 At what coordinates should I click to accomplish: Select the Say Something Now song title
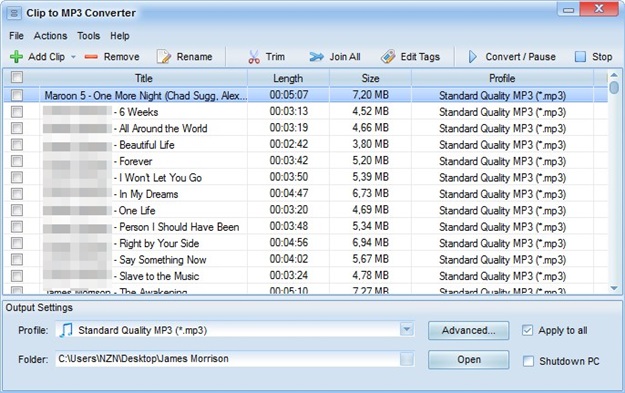point(163,260)
